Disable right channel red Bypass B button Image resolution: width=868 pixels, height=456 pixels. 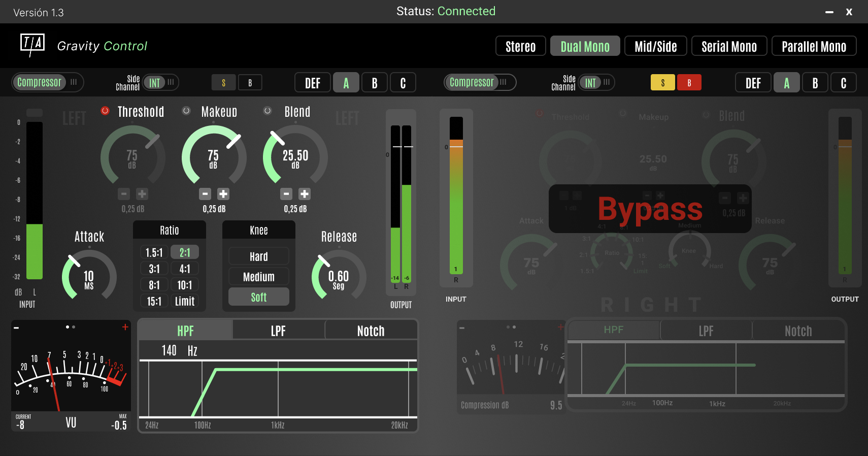[689, 83]
